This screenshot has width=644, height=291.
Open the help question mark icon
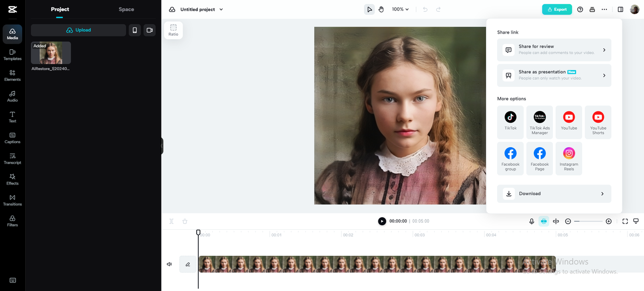tap(580, 10)
